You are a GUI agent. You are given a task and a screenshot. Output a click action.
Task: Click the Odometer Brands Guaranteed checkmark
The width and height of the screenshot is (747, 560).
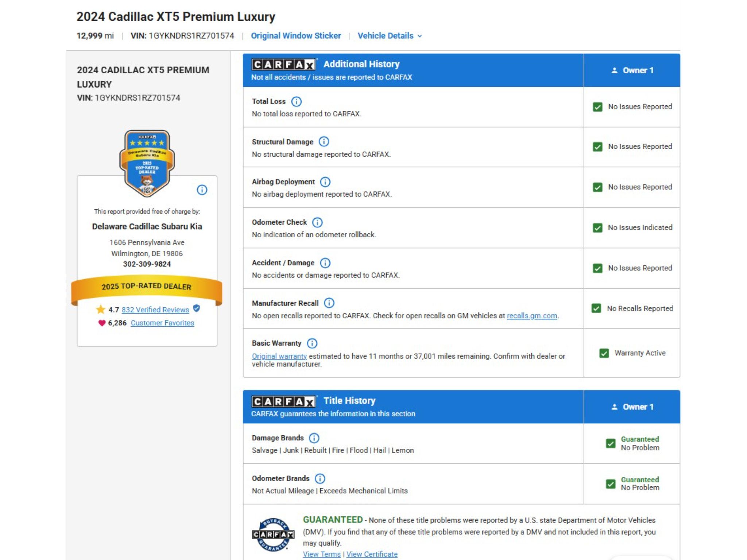click(611, 484)
